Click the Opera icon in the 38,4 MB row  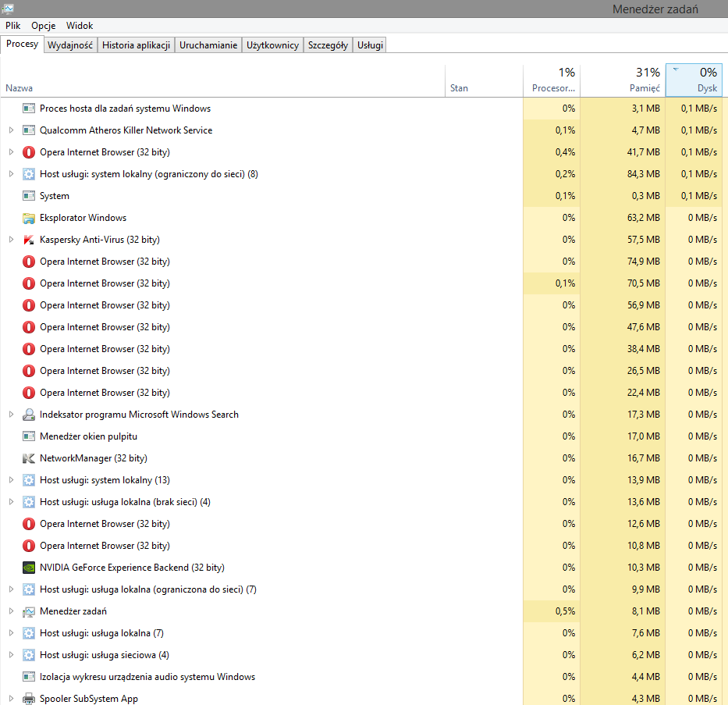click(x=29, y=349)
